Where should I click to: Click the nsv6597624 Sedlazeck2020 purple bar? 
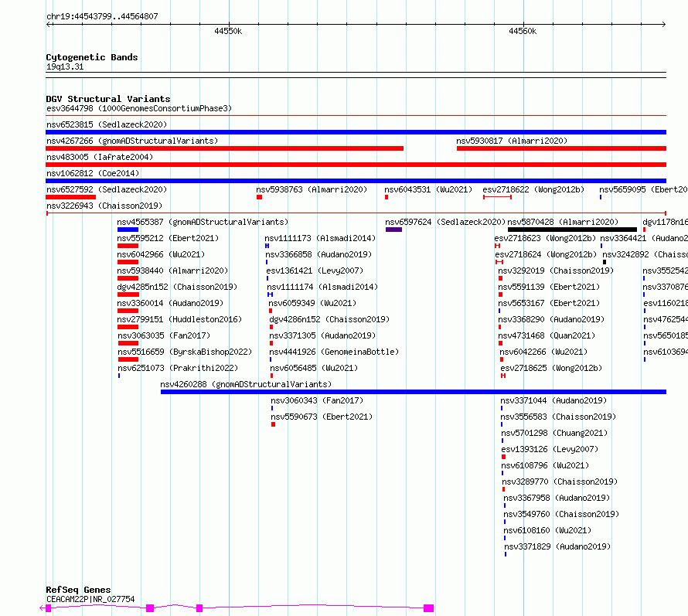click(x=393, y=230)
